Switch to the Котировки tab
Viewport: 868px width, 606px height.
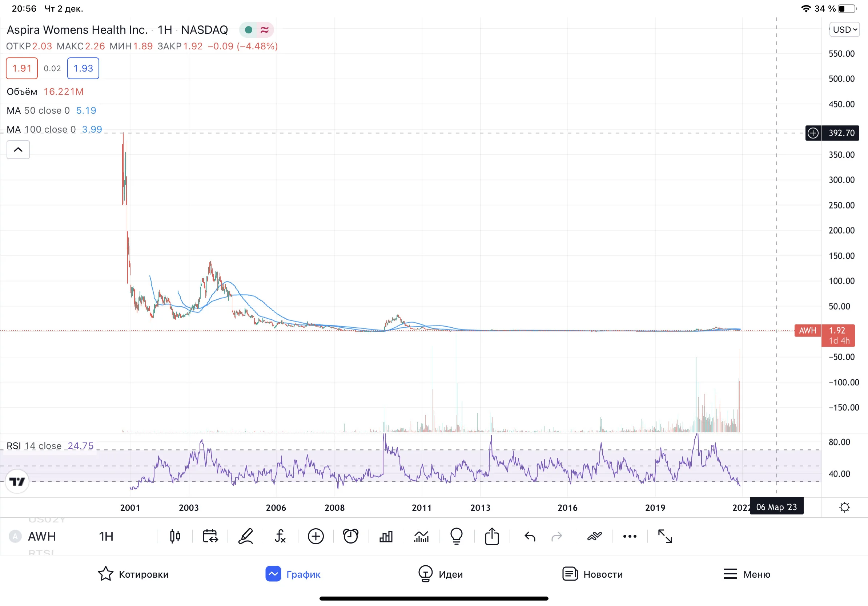[133, 574]
